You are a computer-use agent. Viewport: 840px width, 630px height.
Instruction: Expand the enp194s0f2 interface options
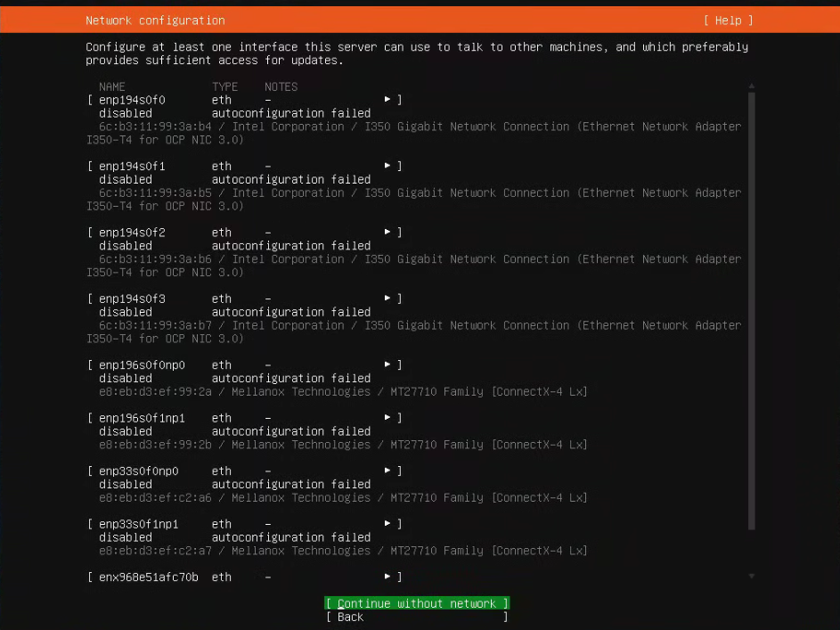point(387,232)
